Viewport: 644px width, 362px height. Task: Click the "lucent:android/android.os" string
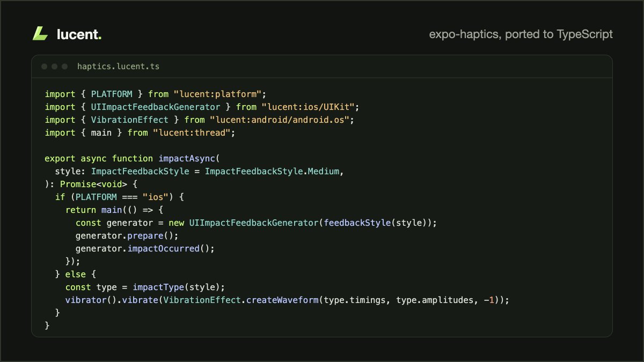pos(280,120)
